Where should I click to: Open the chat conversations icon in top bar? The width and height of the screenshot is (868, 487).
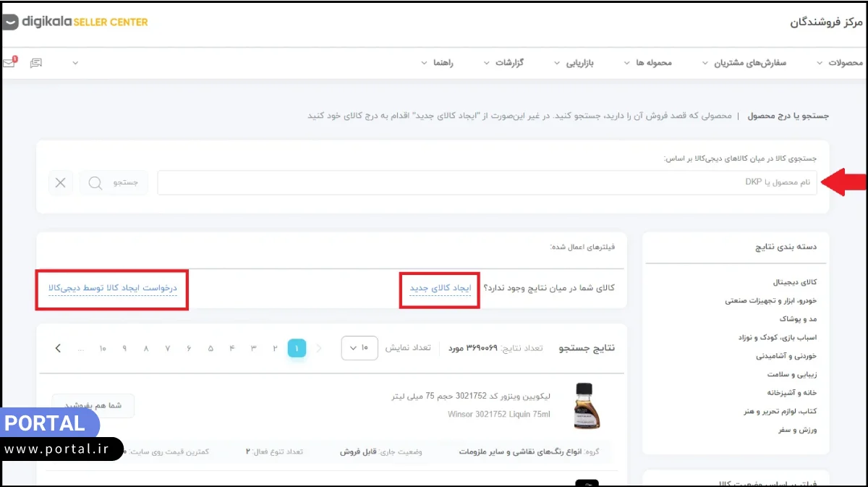(35, 62)
